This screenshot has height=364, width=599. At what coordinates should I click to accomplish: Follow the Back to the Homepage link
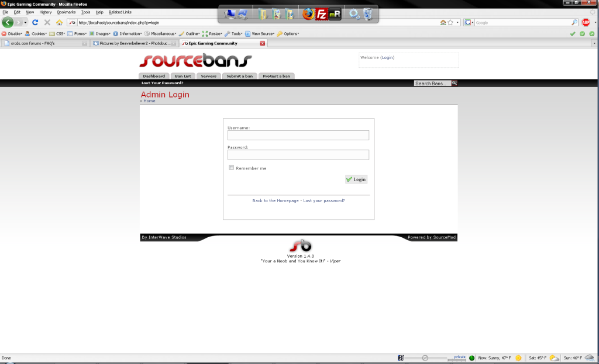tap(276, 200)
